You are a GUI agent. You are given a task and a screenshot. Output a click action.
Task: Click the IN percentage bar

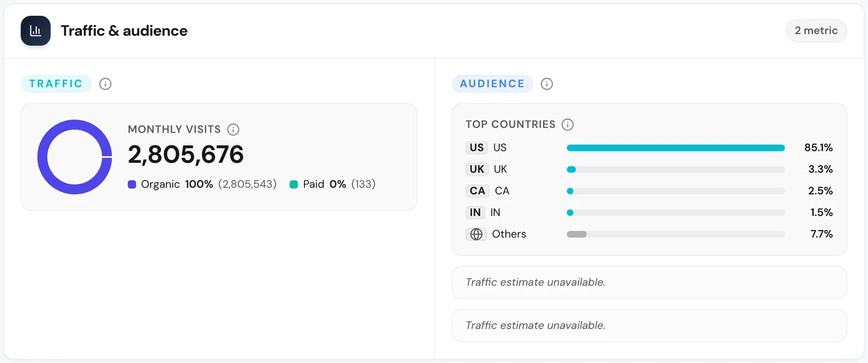point(676,213)
